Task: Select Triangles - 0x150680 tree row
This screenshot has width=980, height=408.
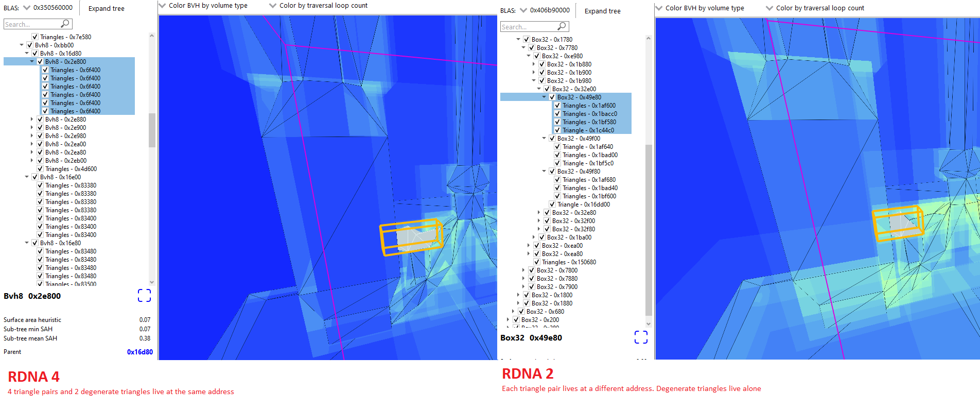Action: (569, 262)
